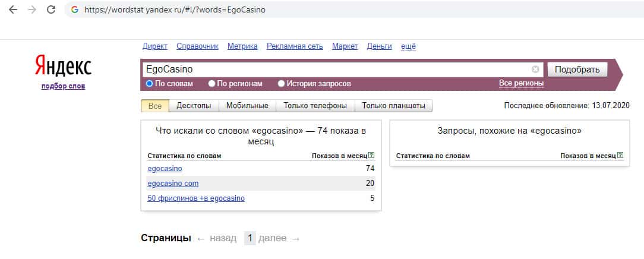
Task: Click help icon in left Показов в месяц header
Action: pos(371,155)
